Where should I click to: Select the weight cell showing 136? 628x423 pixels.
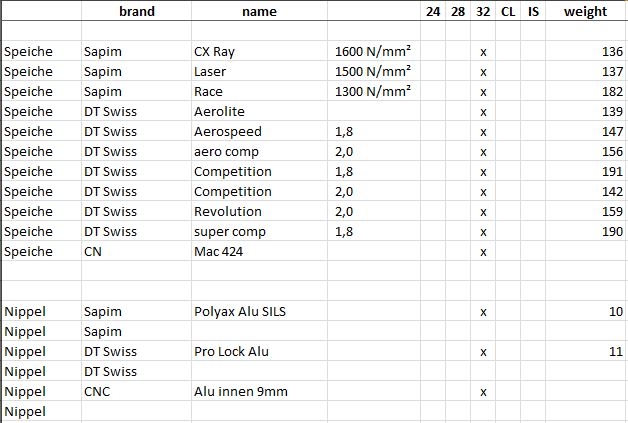click(x=586, y=51)
